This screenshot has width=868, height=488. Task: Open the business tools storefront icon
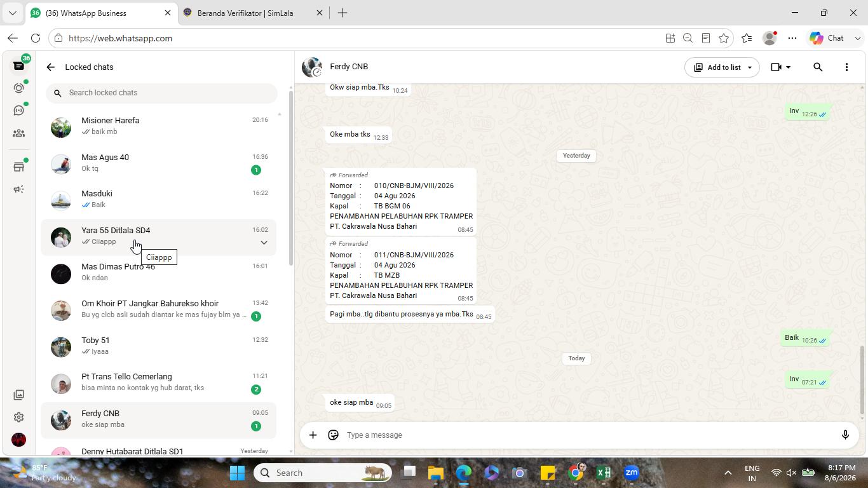pyautogui.click(x=18, y=167)
